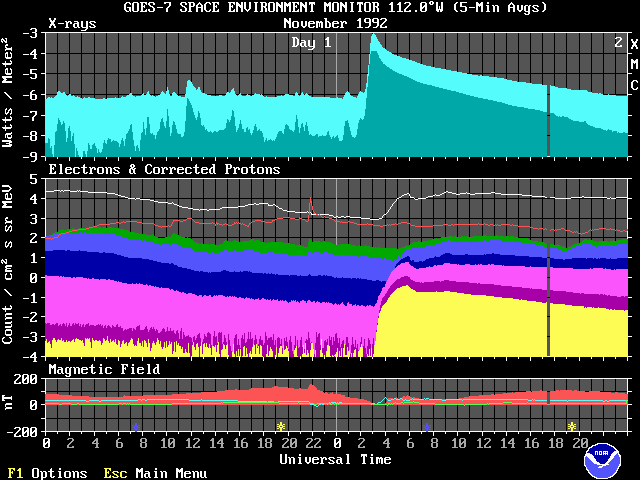Click the yellow asterisk marker near hour 19 of Day 2
Viewport: 640px width, 480px height.
click(x=571, y=427)
